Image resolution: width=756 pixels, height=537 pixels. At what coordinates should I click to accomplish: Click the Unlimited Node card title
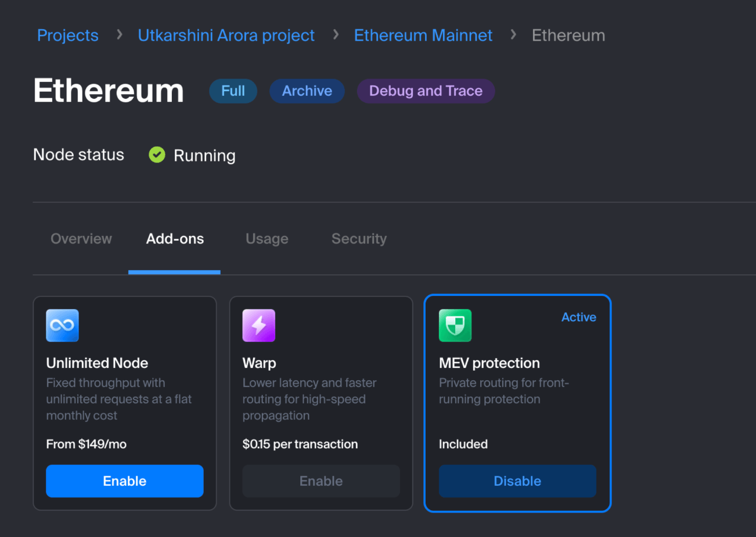(x=97, y=363)
